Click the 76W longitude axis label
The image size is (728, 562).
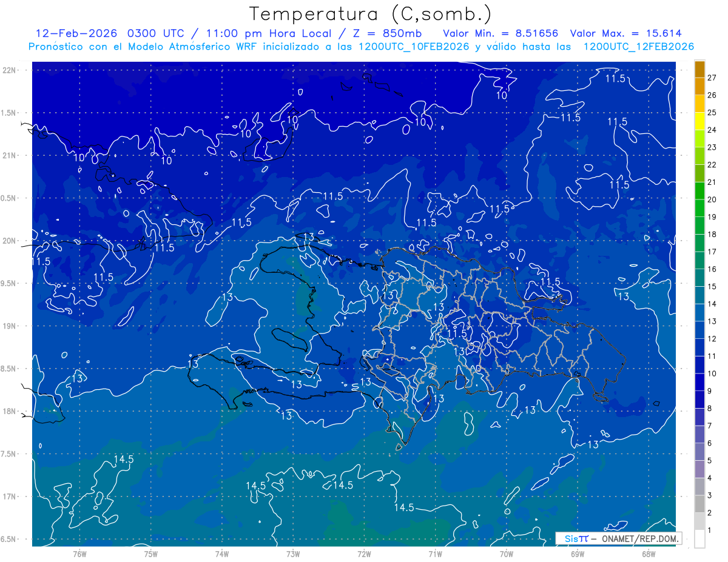coord(79,554)
